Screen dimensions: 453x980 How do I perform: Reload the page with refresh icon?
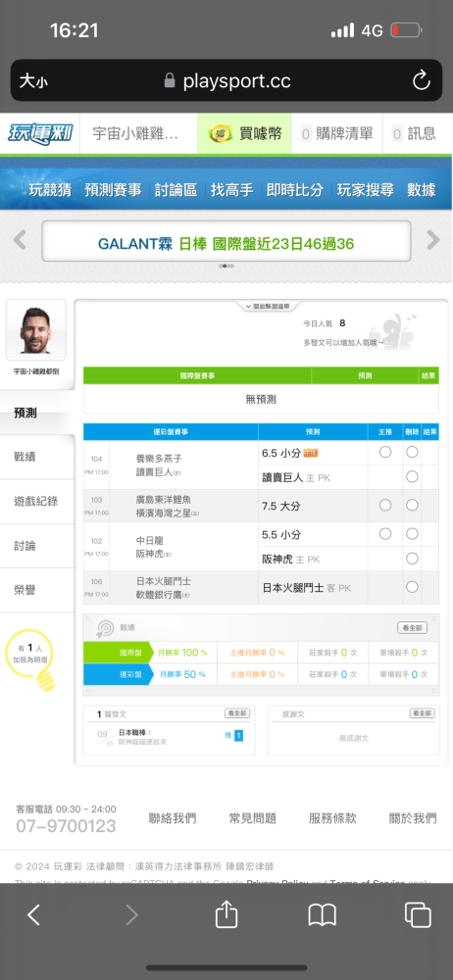tap(421, 80)
